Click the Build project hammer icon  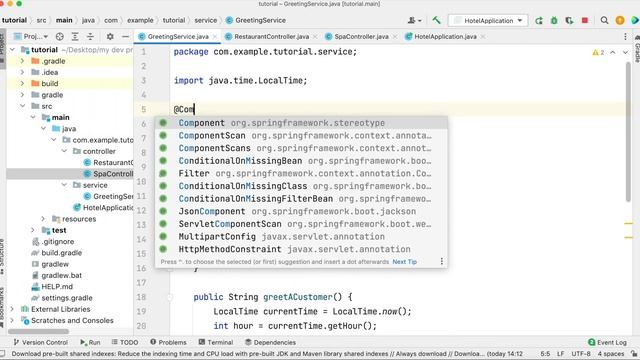[x=436, y=20]
